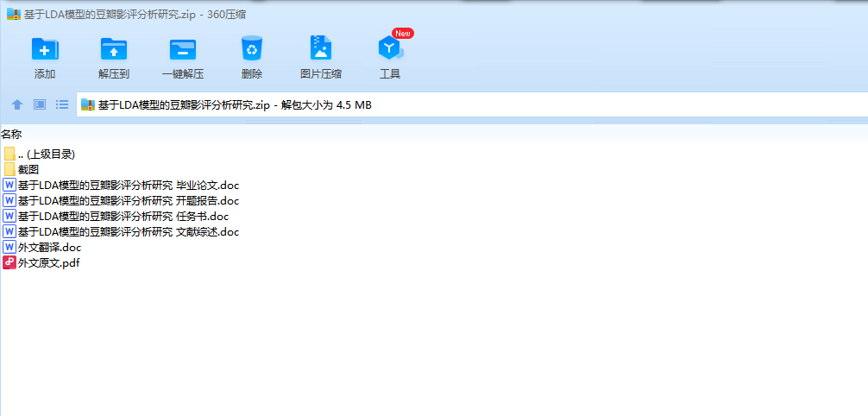The height and width of the screenshot is (416, 868).
Task: Select the .. (上级目录) row
Action: tap(47, 154)
